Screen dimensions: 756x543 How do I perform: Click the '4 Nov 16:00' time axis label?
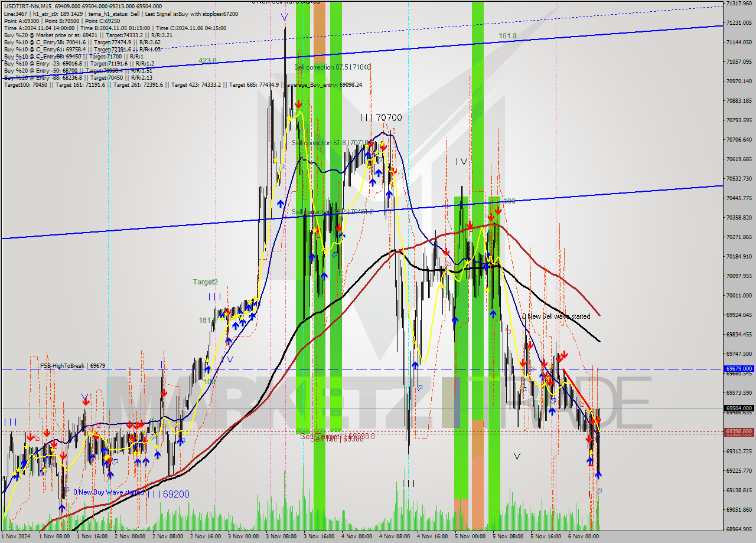432,537
